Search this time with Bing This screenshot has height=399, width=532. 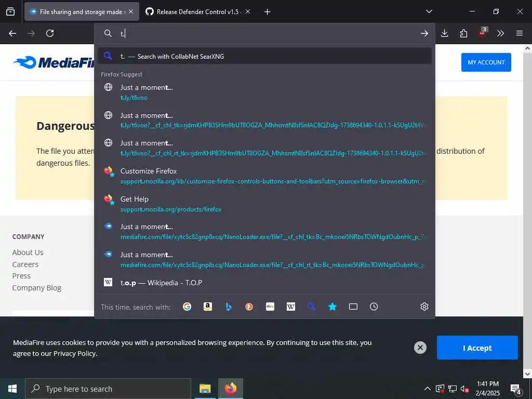[x=229, y=307]
